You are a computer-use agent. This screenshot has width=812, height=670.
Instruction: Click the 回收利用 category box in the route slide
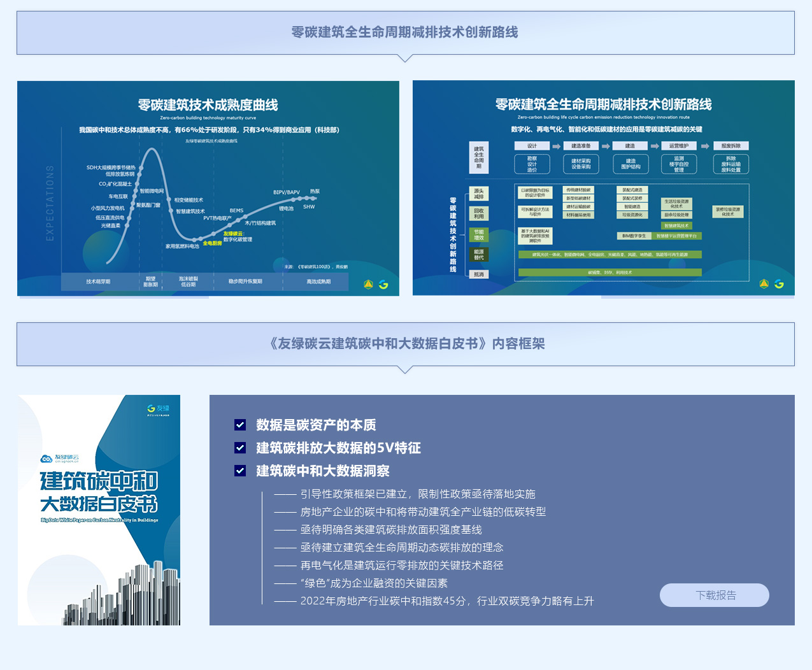(x=479, y=213)
